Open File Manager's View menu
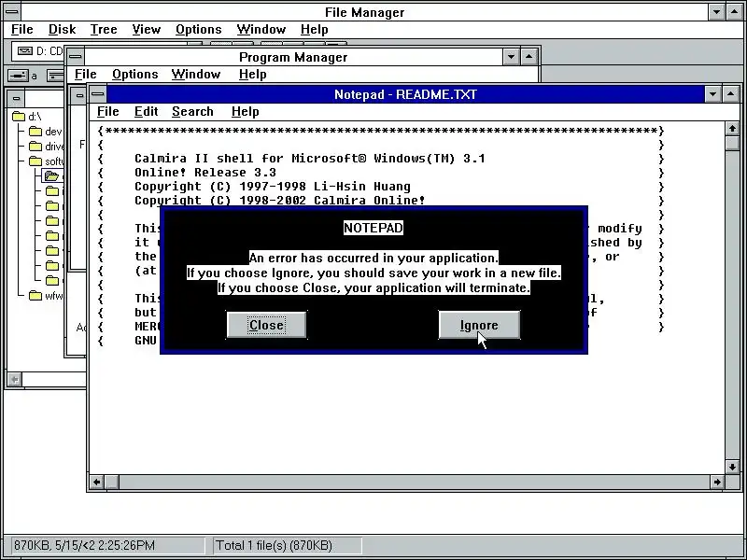Viewport: 747px width, 560px height. 146,30
